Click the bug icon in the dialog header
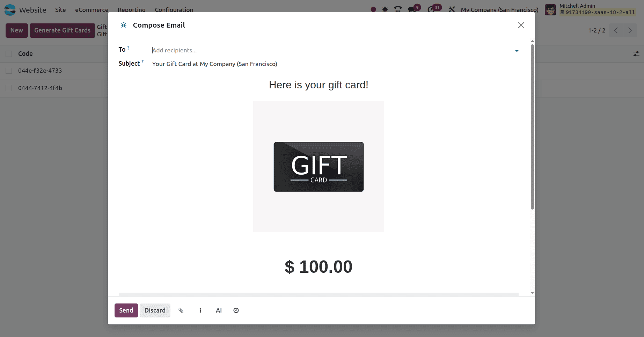 tap(124, 25)
